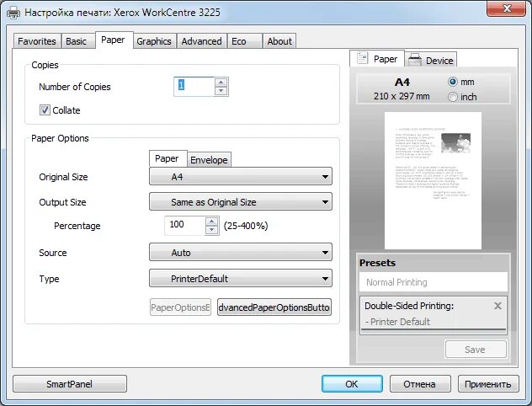The height and width of the screenshot is (406, 532).
Task: Select the Paper sub-tab in Paper Options
Action: tap(167, 158)
